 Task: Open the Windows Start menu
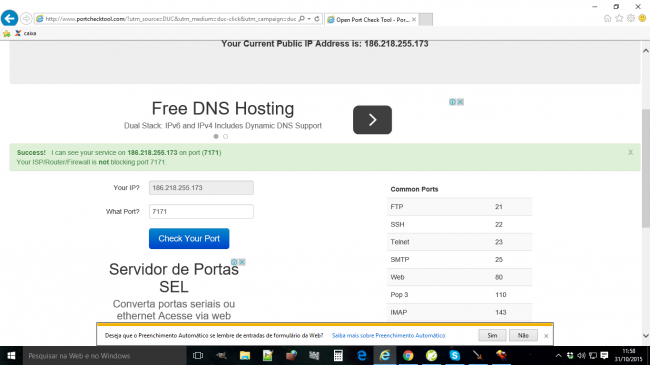coord(11,355)
